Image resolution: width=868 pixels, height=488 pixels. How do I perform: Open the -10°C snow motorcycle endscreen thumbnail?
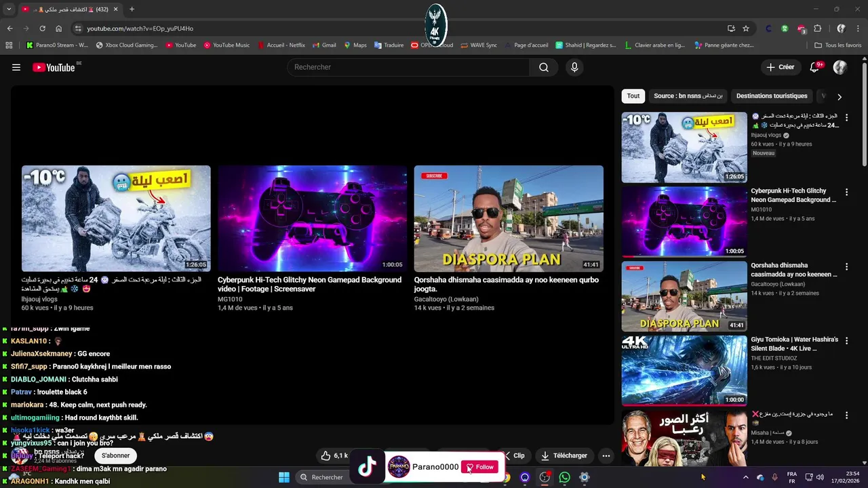coord(116,218)
